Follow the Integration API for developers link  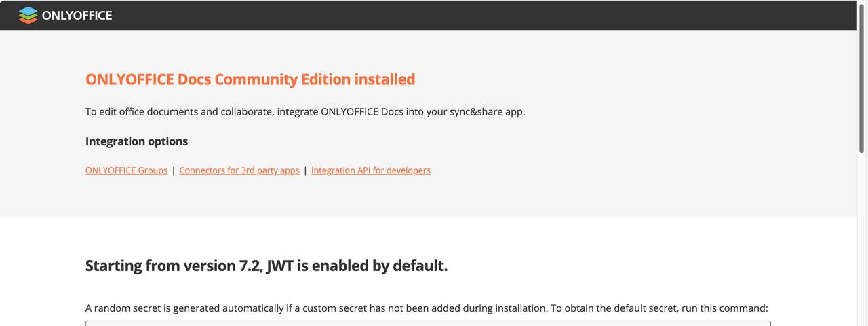click(x=371, y=170)
